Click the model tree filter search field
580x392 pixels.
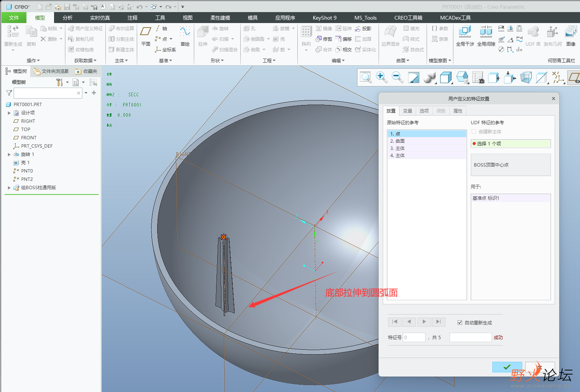(48, 93)
